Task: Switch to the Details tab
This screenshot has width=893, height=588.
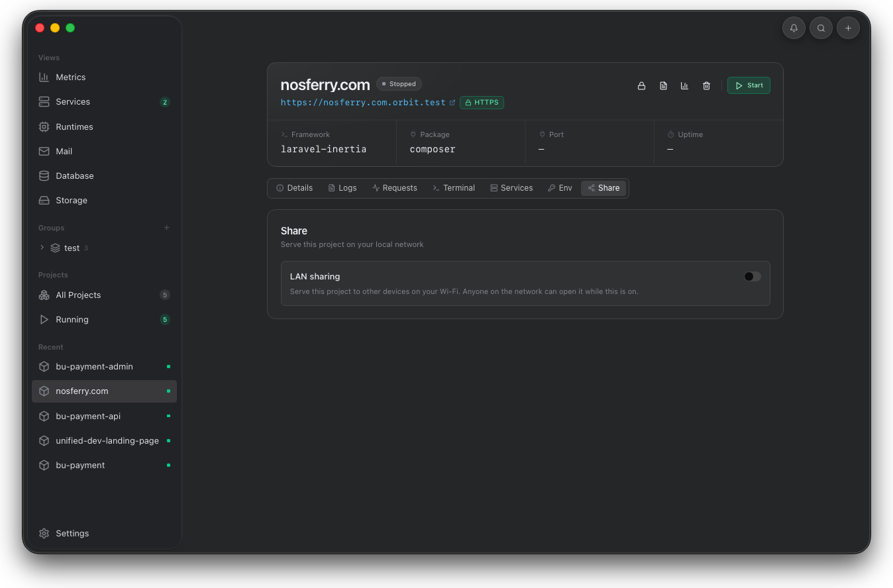Action: point(294,188)
